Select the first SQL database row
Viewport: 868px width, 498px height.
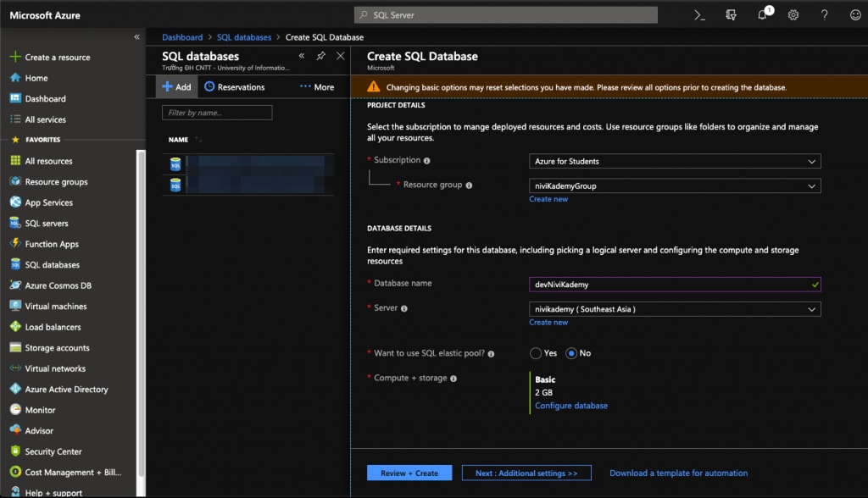pyautogui.click(x=248, y=164)
